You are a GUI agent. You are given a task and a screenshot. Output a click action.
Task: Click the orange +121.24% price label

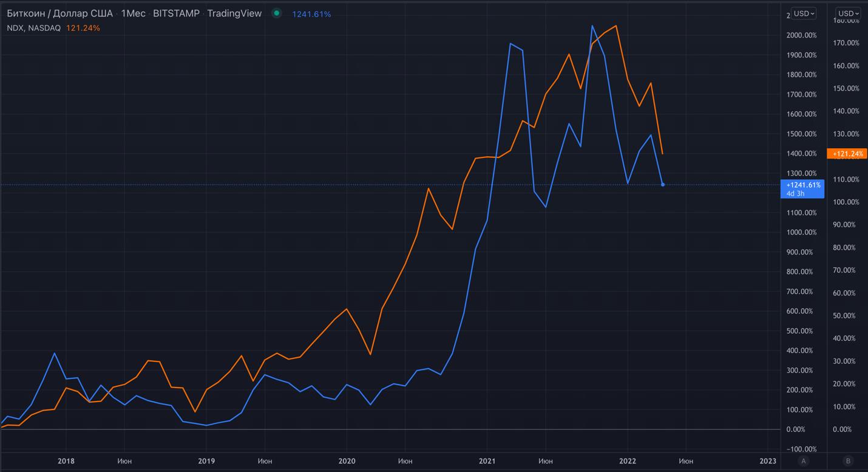(847, 154)
